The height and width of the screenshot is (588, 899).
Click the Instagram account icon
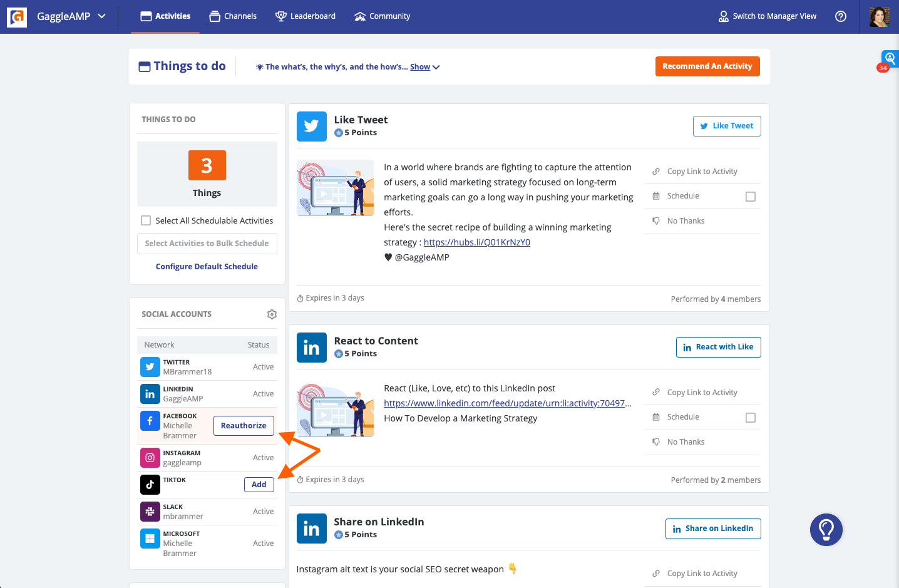click(150, 458)
